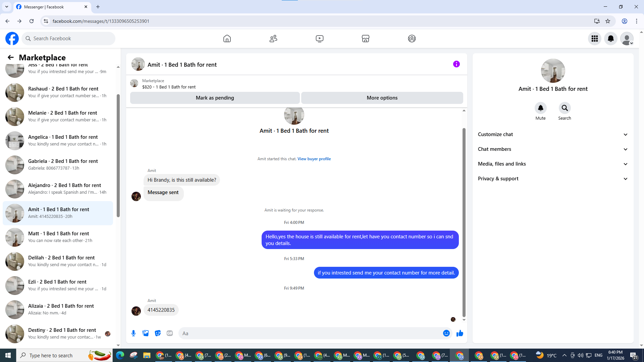Click the voice clip microphone icon
This screenshot has width=644, height=362.
pos(133,333)
